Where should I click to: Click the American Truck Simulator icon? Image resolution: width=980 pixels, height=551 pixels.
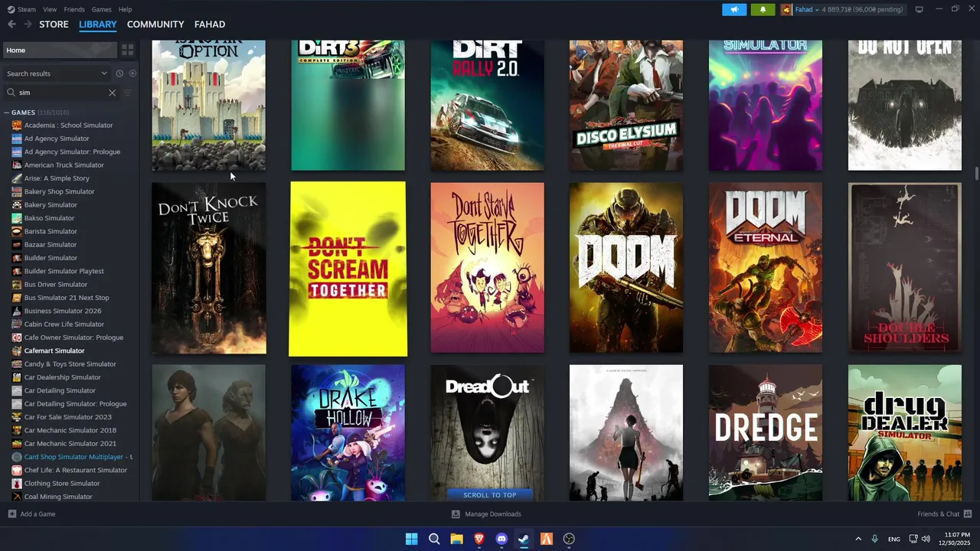coord(17,165)
